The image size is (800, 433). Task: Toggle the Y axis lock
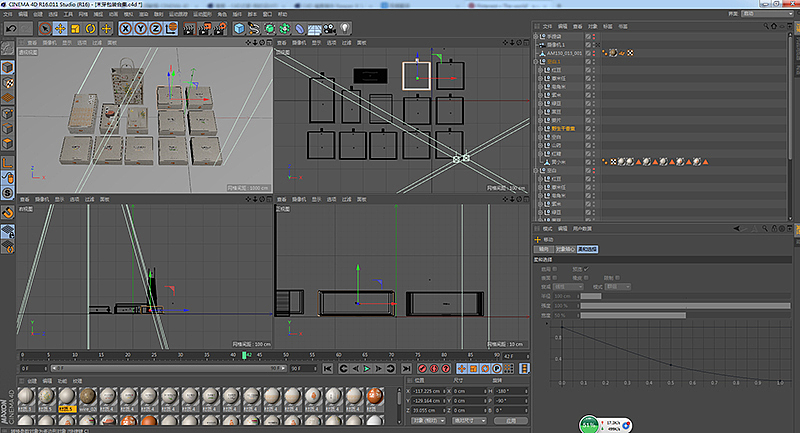pyautogui.click(x=141, y=29)
